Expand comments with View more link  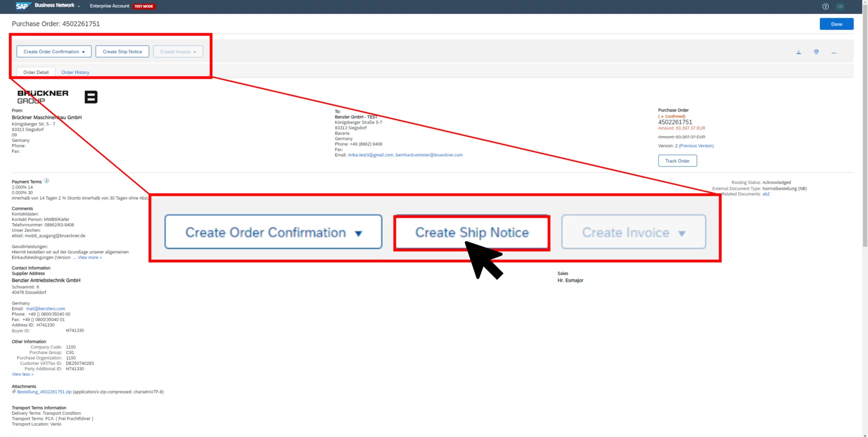click(x=90, y=258)
